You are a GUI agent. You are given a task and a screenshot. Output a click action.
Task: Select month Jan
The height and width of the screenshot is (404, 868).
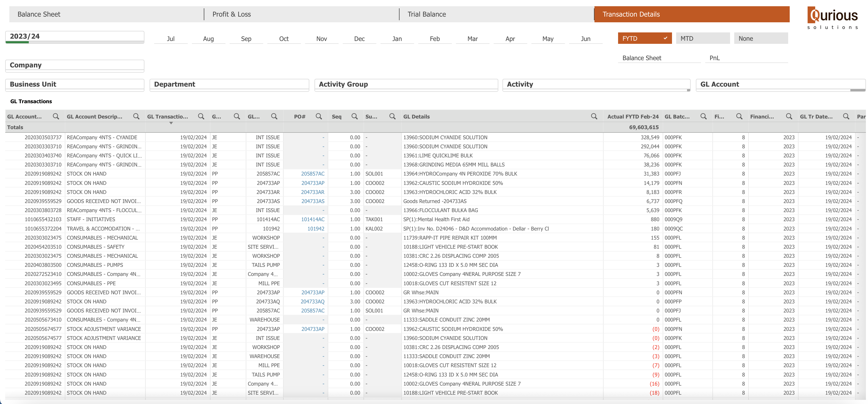397,39
